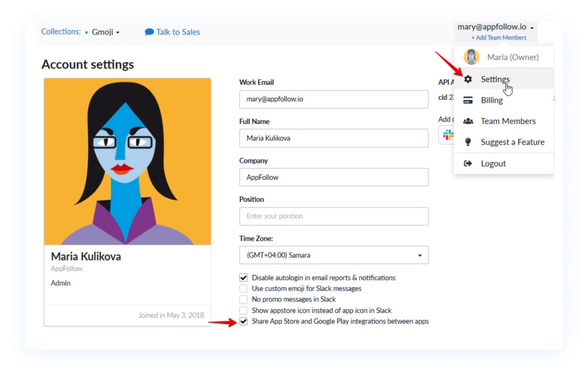This screenshot has height=378, width=588.
Task: Click the Talk to Sales chat bubble icon
Action: click(149, 32)
